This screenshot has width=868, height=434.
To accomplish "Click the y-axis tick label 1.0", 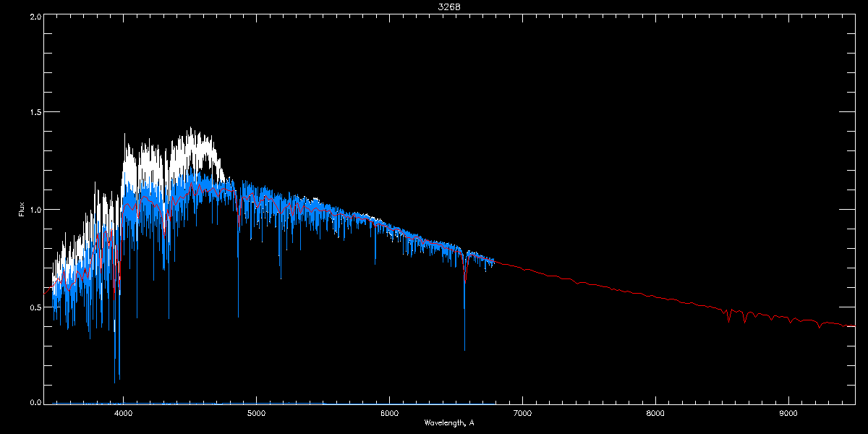I will click(x=35, y=210).
